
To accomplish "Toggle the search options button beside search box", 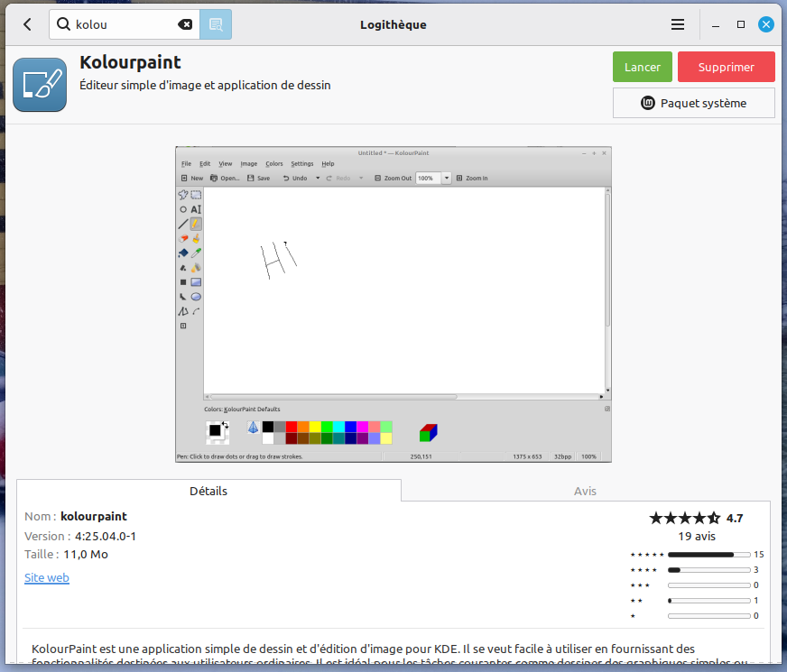I will (216, 24).
